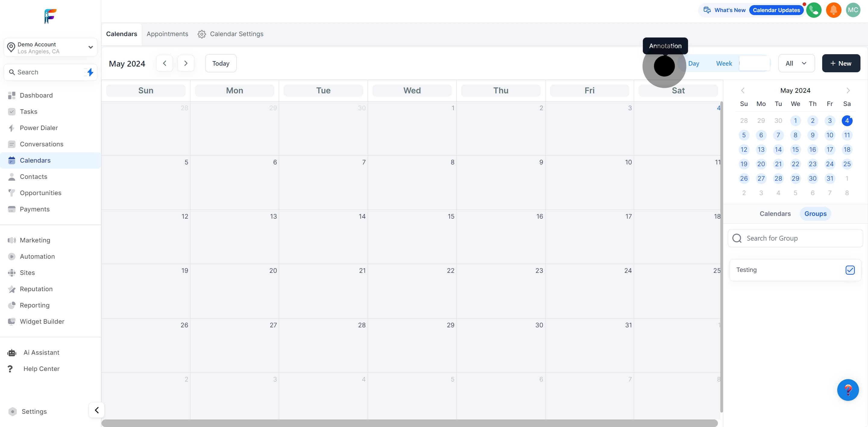Click the blue help question mark bubble

[848, 390]
